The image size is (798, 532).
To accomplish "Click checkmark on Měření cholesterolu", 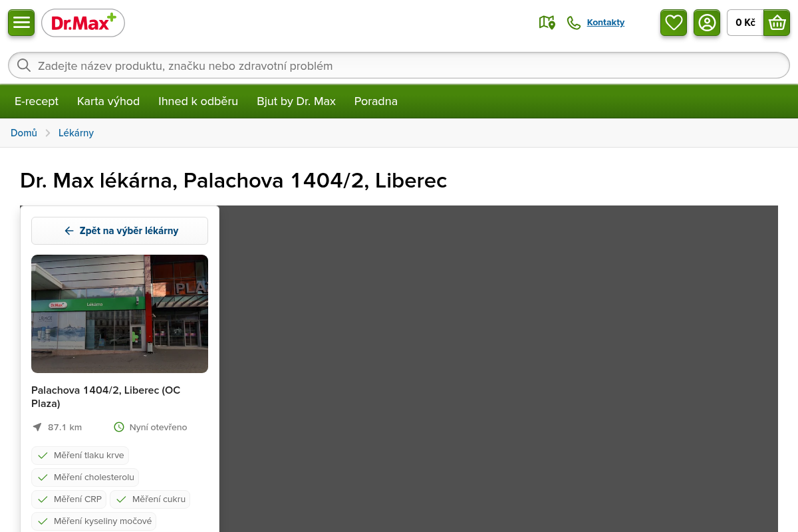I will point(43,477).
